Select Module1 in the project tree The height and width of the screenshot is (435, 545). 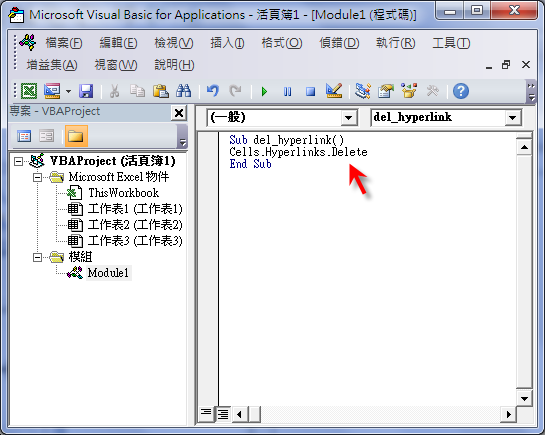coord(108,273)
